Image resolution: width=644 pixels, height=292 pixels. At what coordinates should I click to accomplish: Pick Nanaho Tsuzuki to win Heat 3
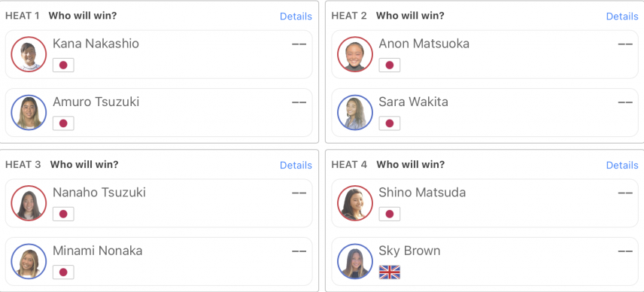(x=159, y=203)
